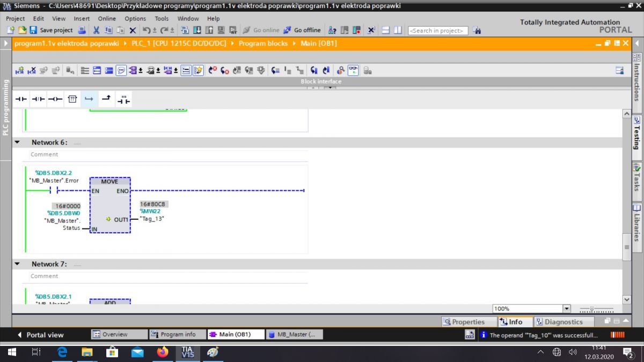Click the start simulation icon
Viewport: 644px width, 362px height.
221,30
